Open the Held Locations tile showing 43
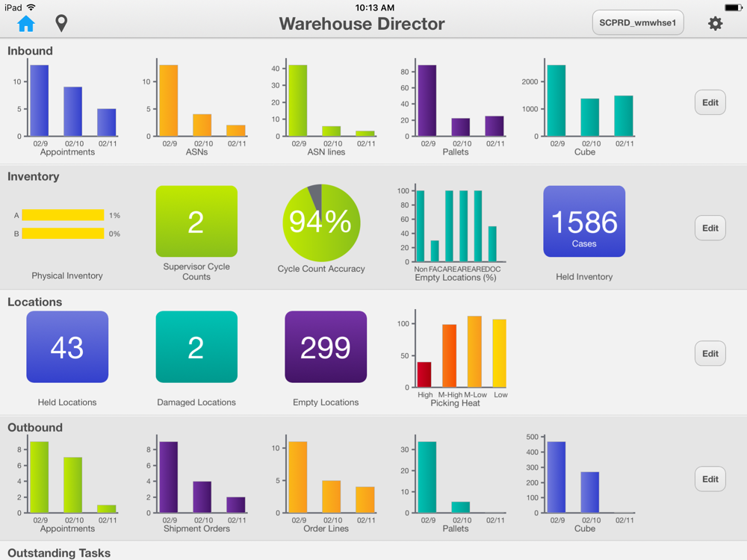 [x=67, y=346]
